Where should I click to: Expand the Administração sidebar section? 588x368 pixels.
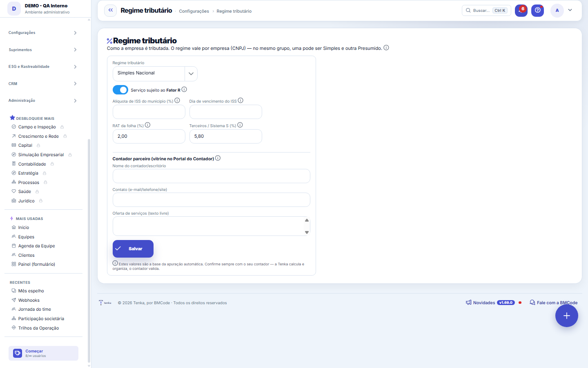(43, 101)
